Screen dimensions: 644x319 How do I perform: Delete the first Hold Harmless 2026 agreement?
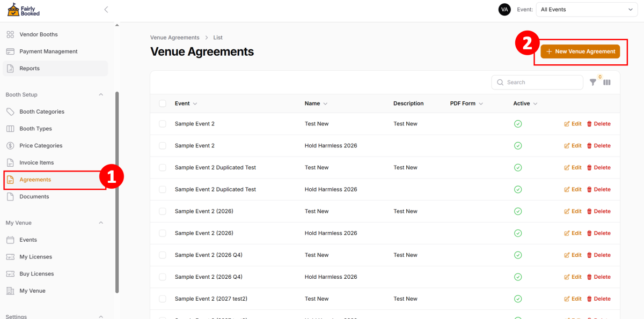coord(598,146)
